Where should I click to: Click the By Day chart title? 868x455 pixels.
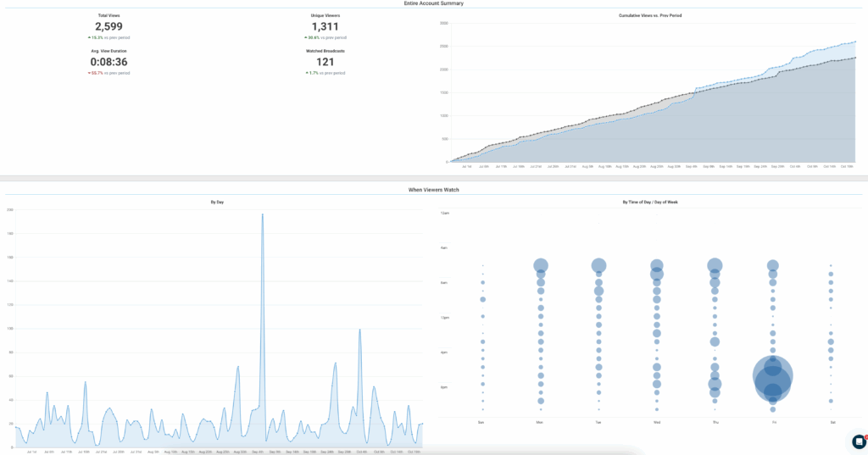[x=217, y=203]
